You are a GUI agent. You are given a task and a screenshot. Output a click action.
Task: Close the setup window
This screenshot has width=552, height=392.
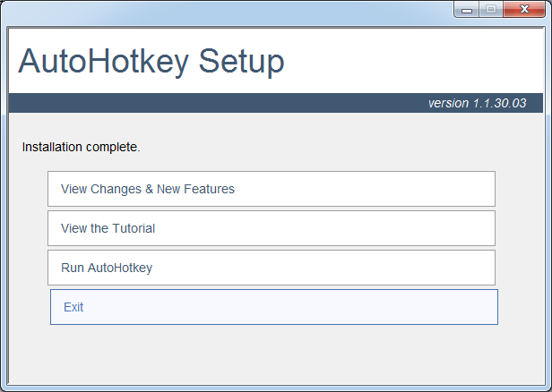pos(524,9)
